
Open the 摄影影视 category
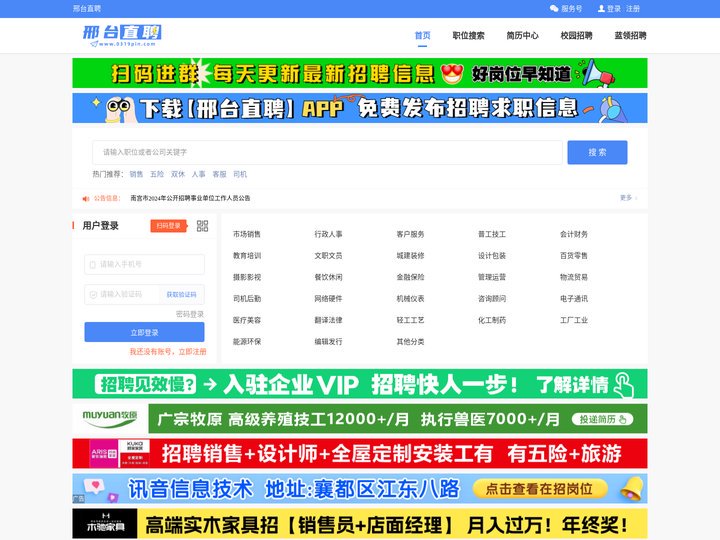click(x=247, y=277)
